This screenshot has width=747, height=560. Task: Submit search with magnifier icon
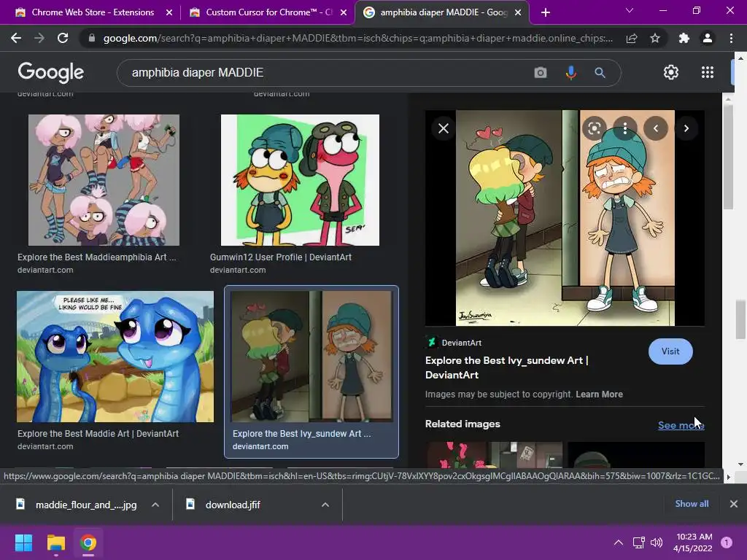600,72
